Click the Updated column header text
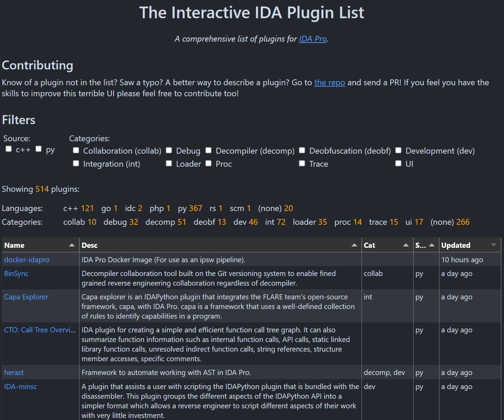The image size is (504, 420). tap(456, 245)
